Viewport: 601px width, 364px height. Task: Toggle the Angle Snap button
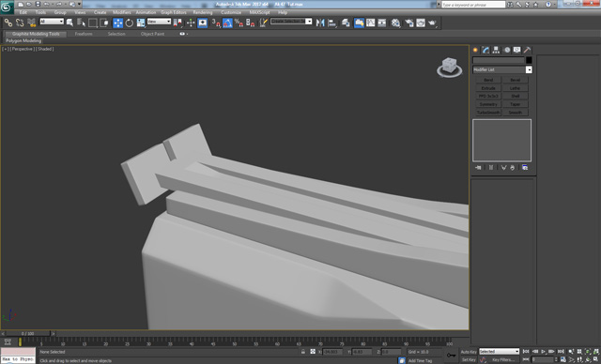click(x=227, y=23)
